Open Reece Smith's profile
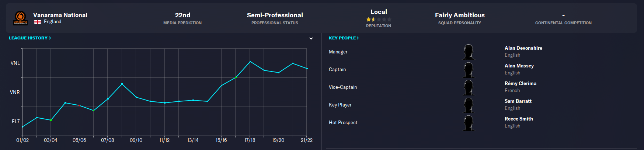 [x=519, y=119]
